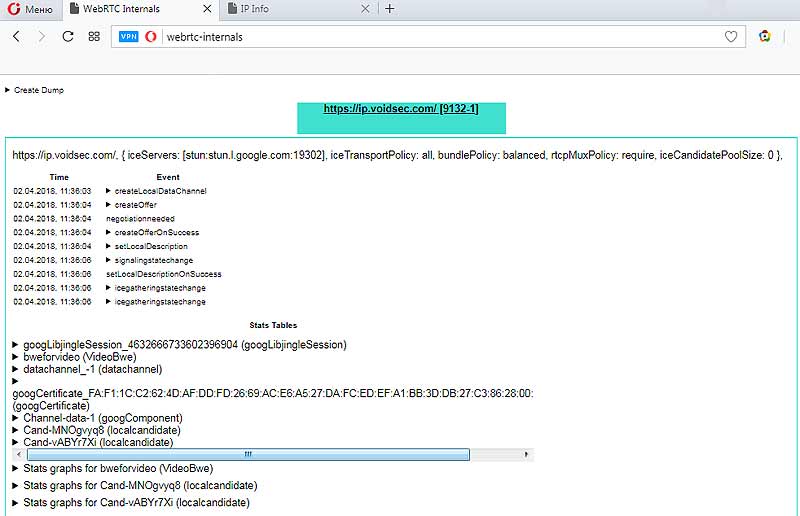Add page to bookmarks with heart icon
Screen dimensions: 800x516
pyautogui.click(x=731, y=36)
